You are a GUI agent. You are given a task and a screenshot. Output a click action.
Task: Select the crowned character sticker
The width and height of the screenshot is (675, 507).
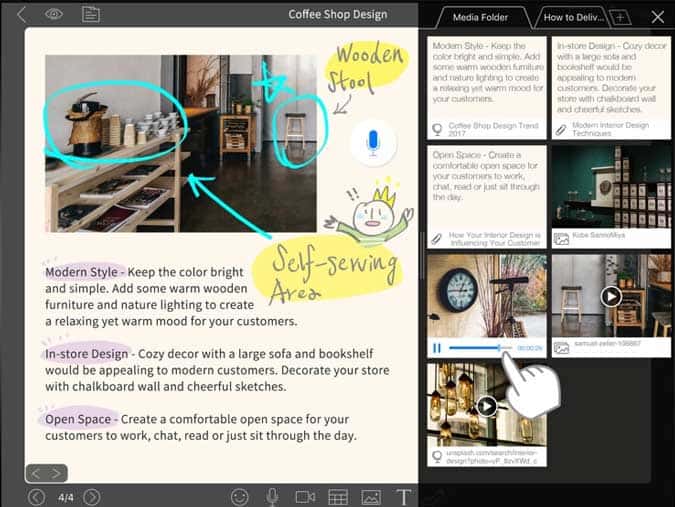[371, 211]
